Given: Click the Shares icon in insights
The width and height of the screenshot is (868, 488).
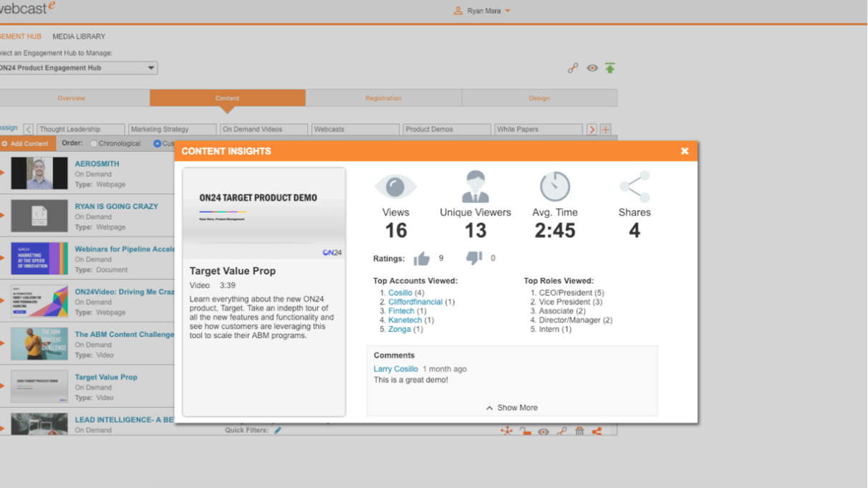Looking at the screenshot, I should (635, 186).
